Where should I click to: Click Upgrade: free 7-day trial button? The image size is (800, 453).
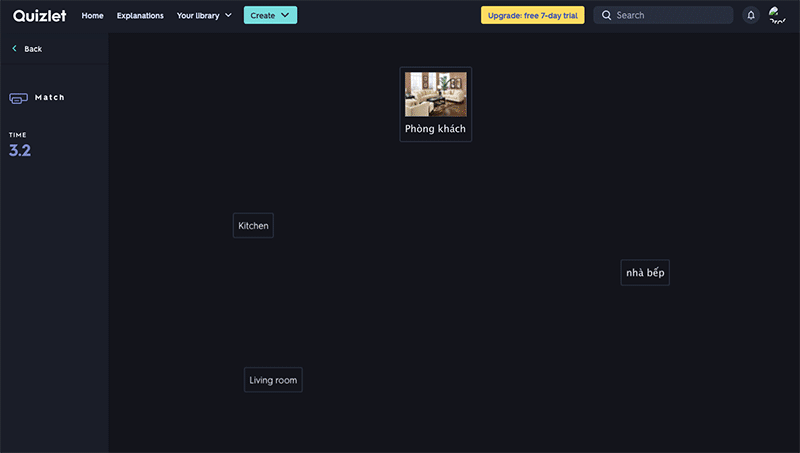pos(532,15)
